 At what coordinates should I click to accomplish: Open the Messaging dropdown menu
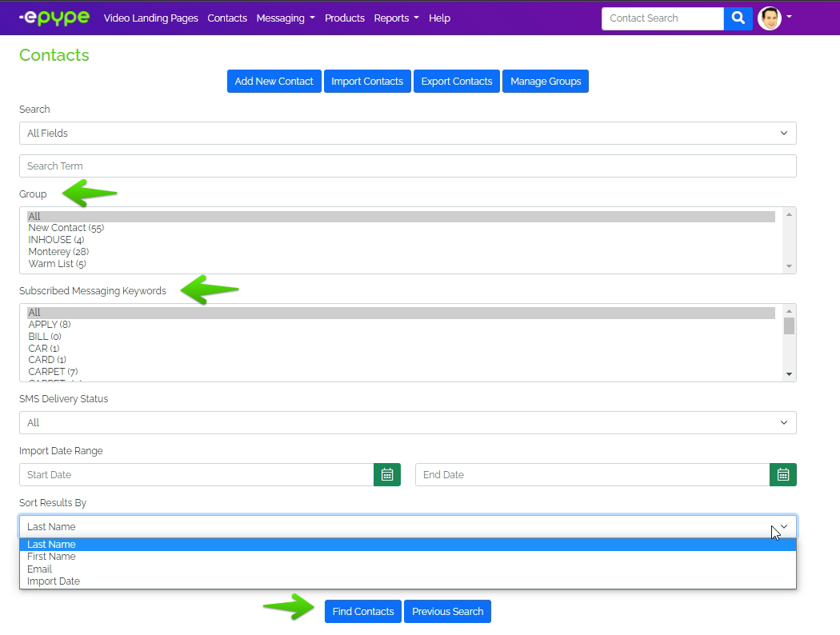pos(286,18)
